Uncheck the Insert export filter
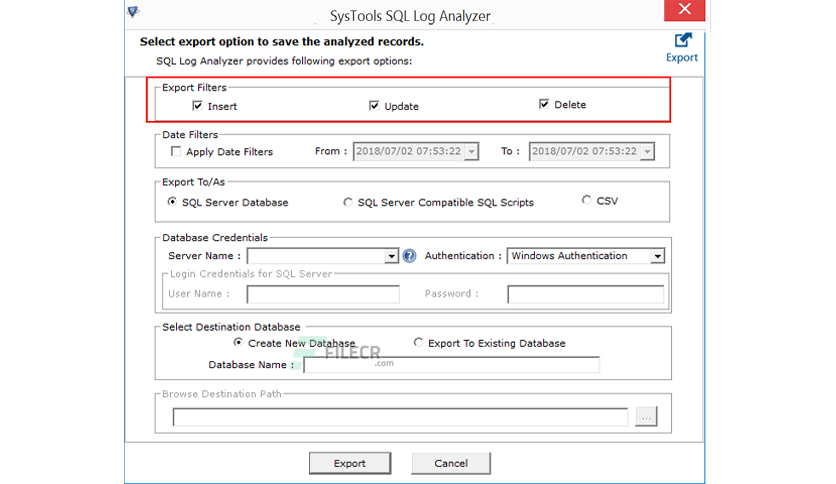The width and height of the screenshot is (836, 484). [198, 106]
